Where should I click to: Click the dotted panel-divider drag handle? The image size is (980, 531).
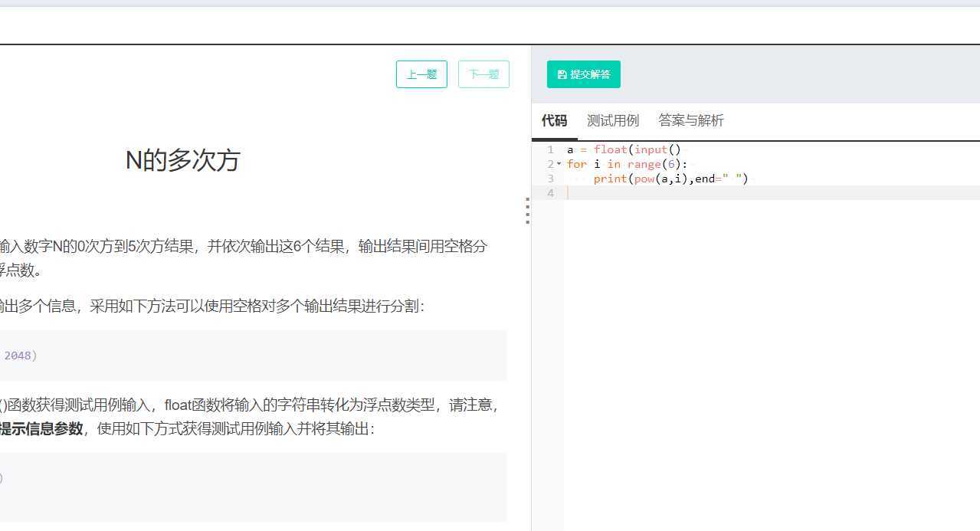click(527, 211)
